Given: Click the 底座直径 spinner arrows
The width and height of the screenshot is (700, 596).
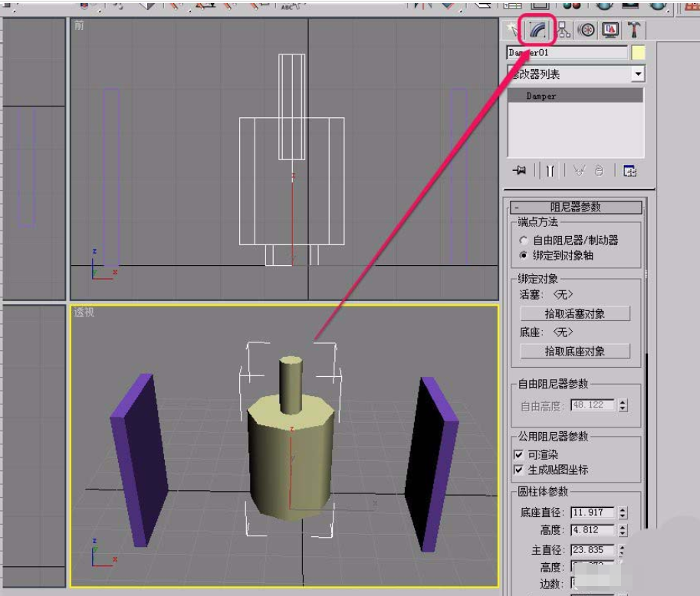Looking at the screenshot, I should (623, 512).
